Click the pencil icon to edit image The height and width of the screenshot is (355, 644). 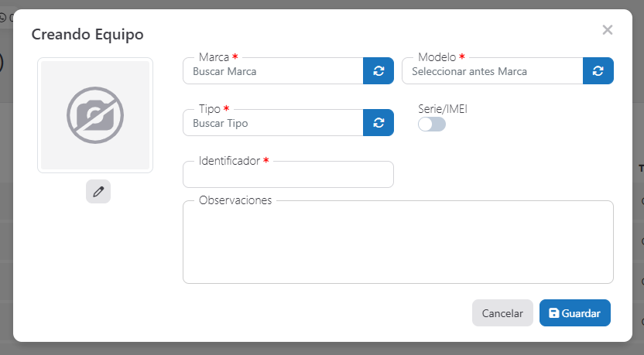(98, 192)
